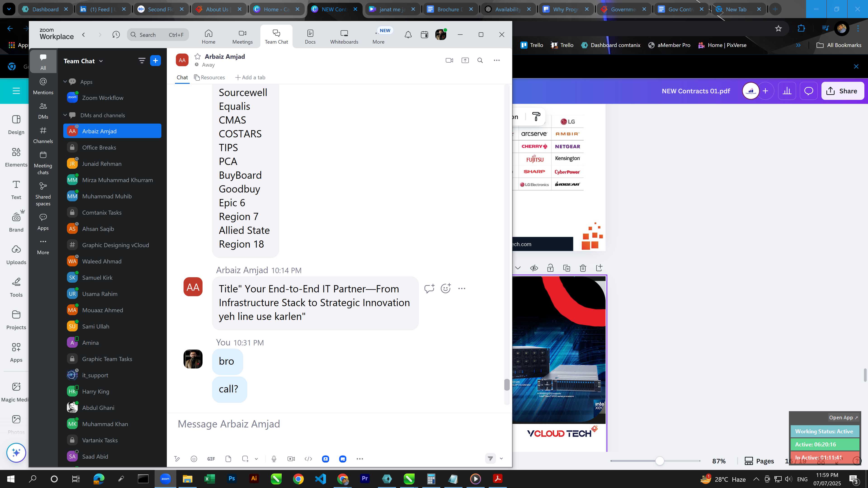Image resolution: width=868 pixels, height=488 pixels.
Task: Attach a file using composer file icon
Action: click(228, 459)
